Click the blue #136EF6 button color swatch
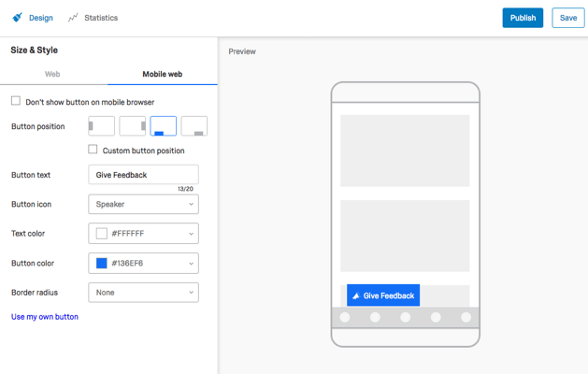This screenshot has height=374, width=588. coord(102,263)
